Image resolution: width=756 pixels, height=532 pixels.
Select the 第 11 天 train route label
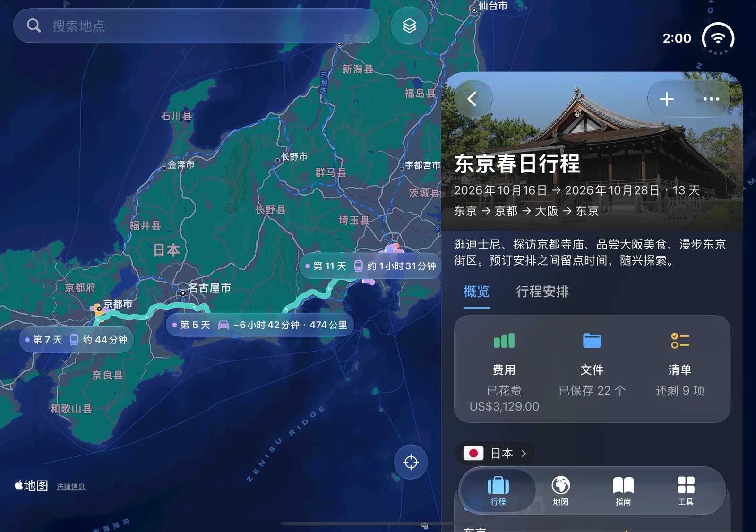coord(370,266)
